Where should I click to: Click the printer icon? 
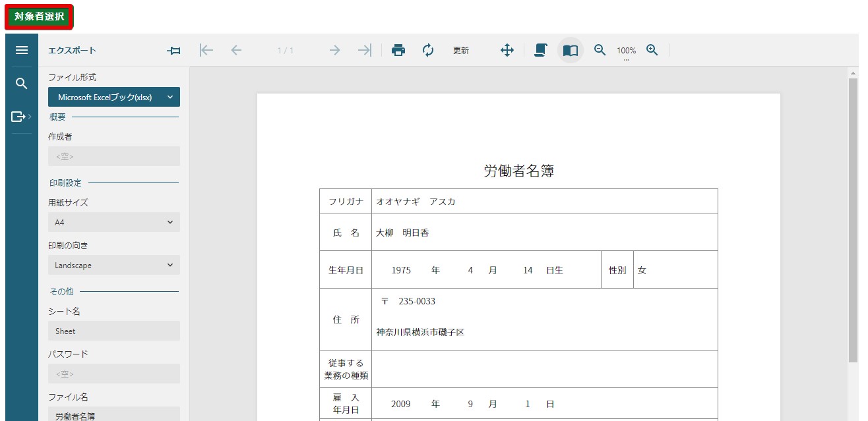398,50
